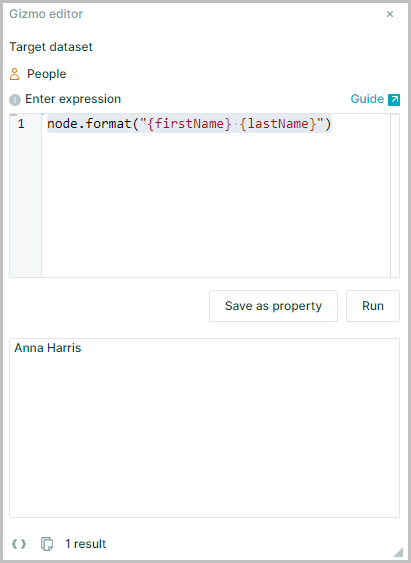Click the Save as property button
This screenshot has height=563, width=411.
[273, 306]
